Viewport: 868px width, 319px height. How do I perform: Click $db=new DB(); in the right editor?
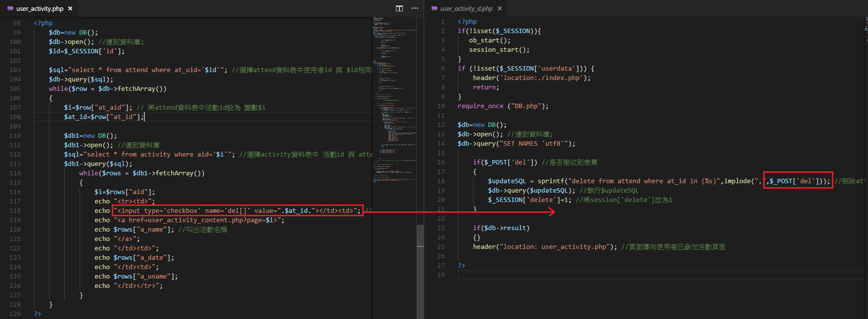point(482,125)
